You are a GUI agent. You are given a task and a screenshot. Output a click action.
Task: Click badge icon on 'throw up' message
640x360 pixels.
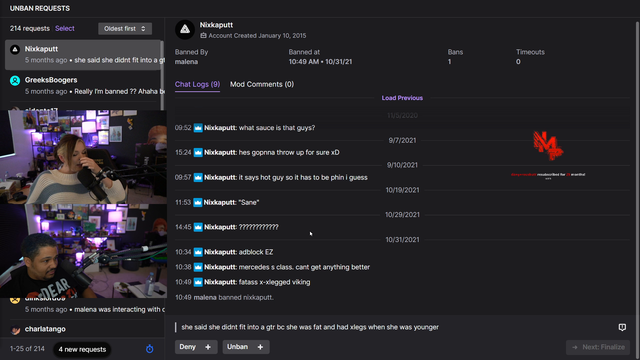pos(198,153)
